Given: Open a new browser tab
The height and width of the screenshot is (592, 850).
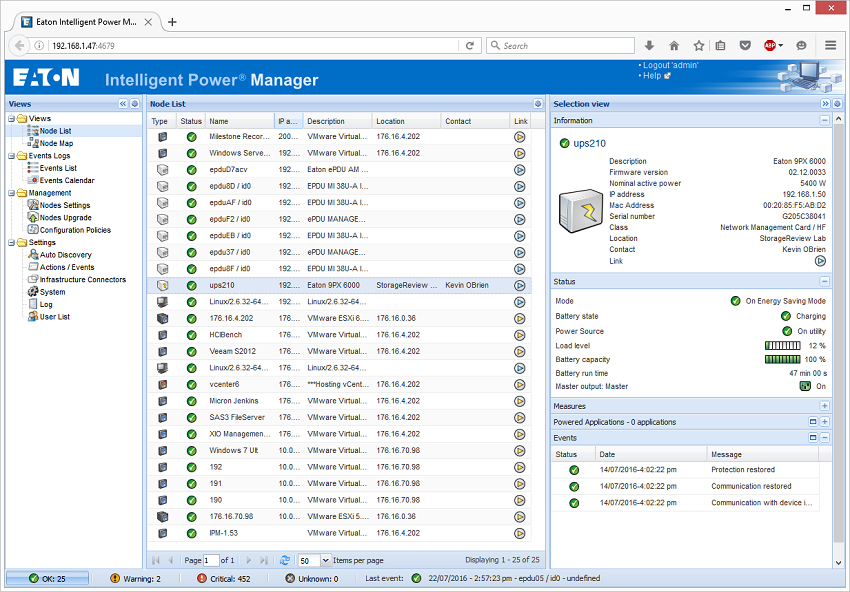Looking at the screenshot, I should click(x=172, y=22).
